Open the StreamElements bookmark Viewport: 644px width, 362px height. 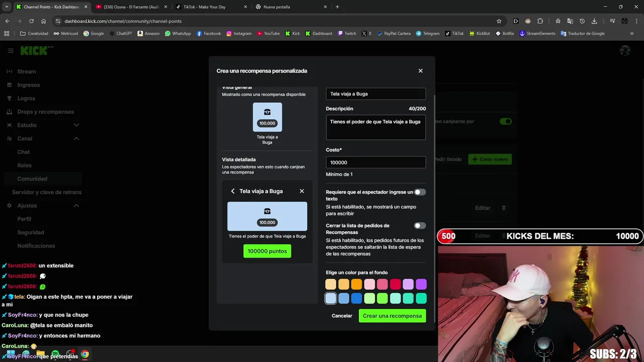[x=537, y=34]
